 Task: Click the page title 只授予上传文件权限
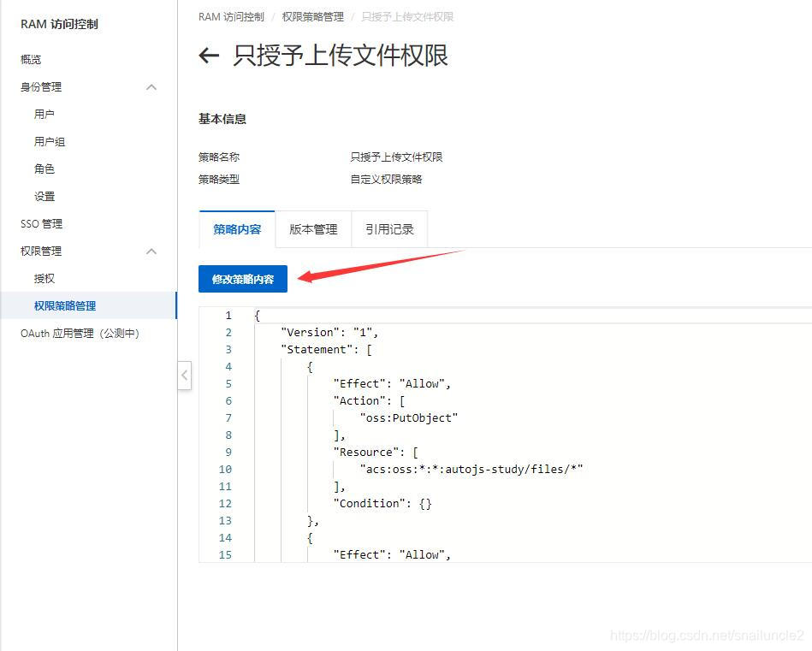[341, 56]
